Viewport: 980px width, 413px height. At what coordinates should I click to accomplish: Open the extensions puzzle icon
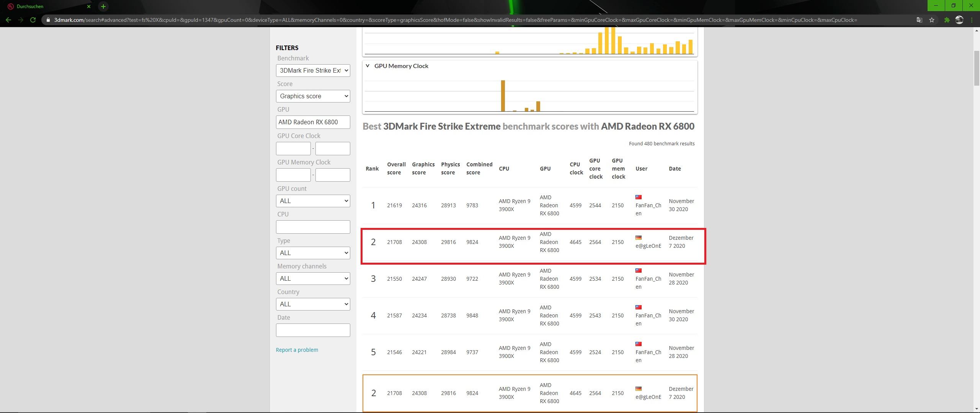tap(947, 20)
